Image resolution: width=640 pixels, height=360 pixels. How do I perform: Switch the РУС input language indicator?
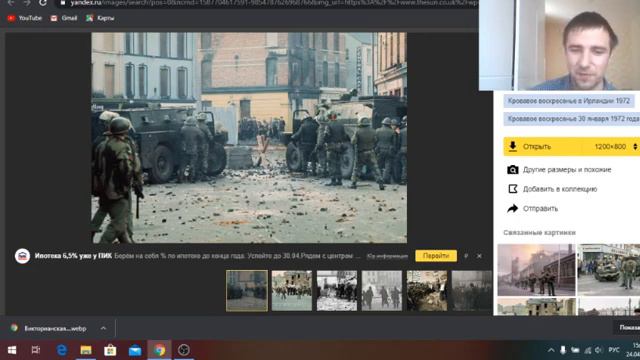(613, 350)
